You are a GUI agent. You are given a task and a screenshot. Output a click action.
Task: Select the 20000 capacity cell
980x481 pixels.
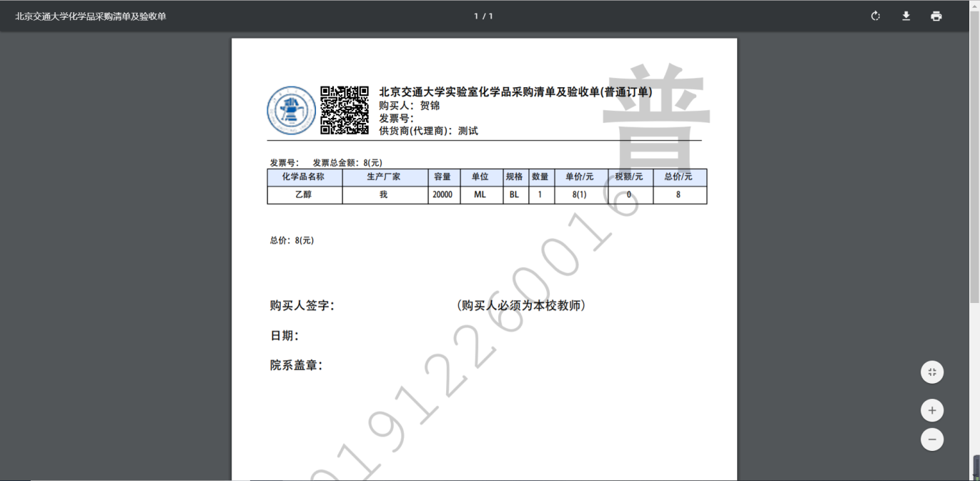click(442, 194)
